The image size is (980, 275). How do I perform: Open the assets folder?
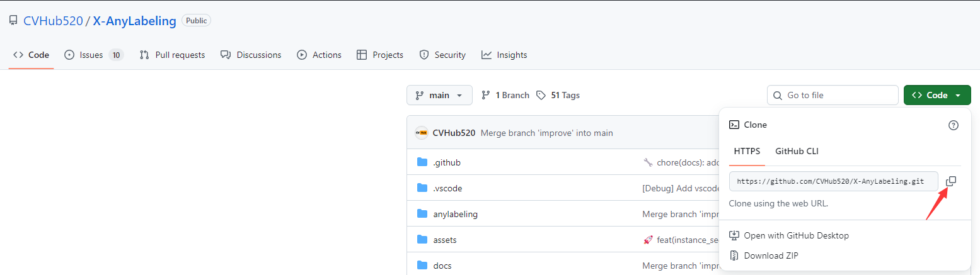pos(445,240)
